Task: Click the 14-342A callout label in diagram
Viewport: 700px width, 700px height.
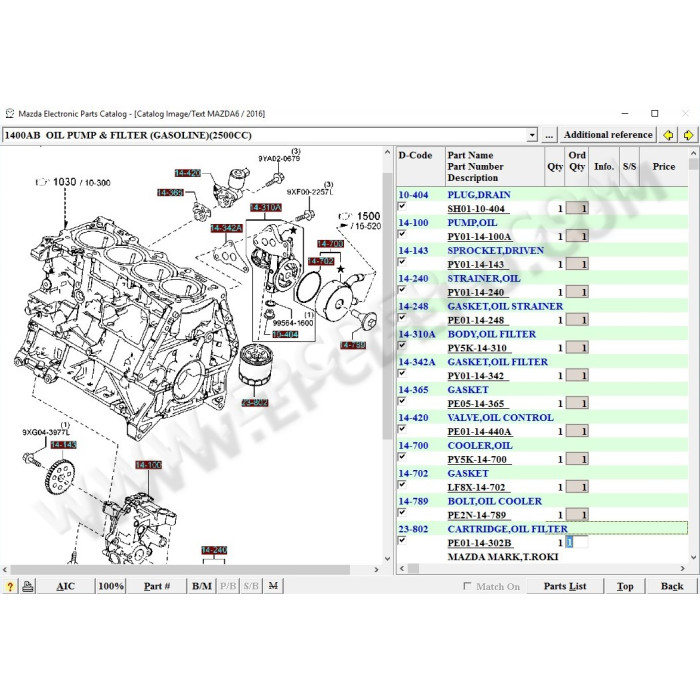Action: pos(226,228)
